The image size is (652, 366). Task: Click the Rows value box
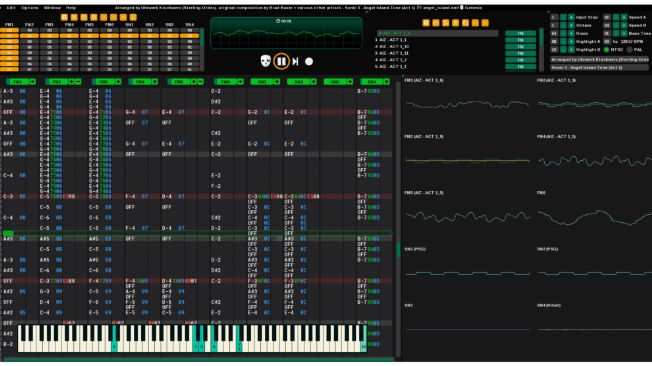(x=554, y=33)
